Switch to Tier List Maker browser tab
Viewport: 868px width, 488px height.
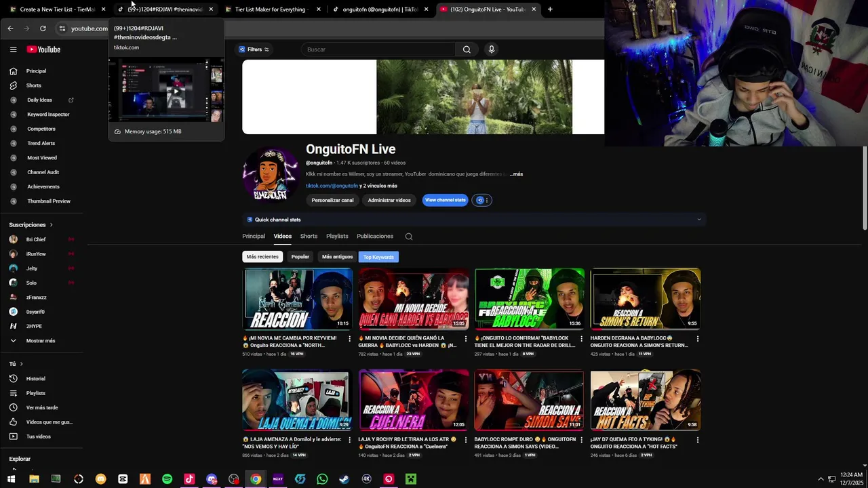tap(271, 9)
